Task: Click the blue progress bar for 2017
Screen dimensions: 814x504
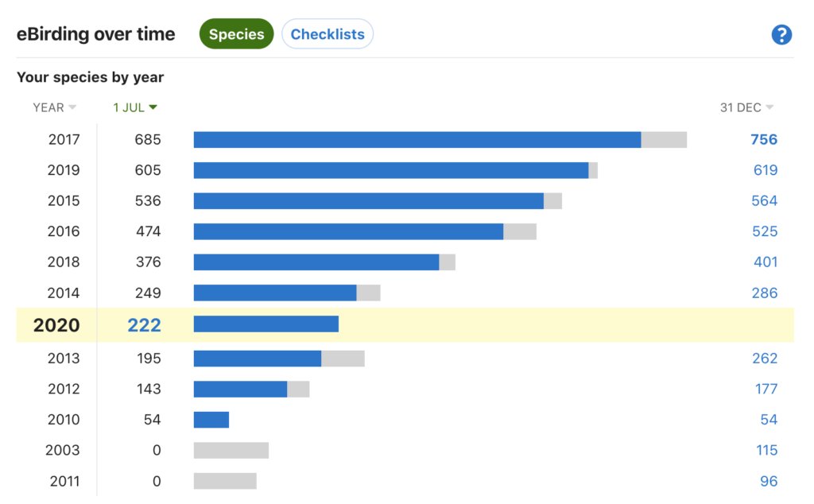Action: coord(417,140)
